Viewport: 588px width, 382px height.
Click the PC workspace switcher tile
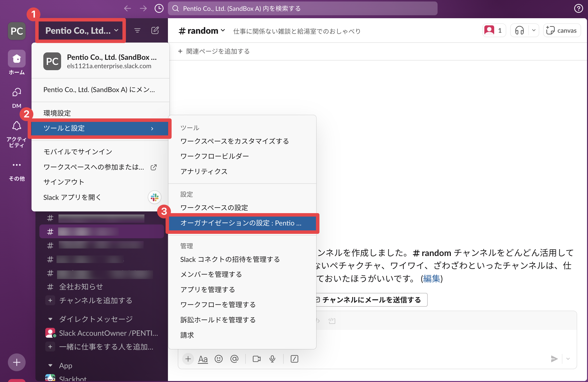(x=16, y=31)
